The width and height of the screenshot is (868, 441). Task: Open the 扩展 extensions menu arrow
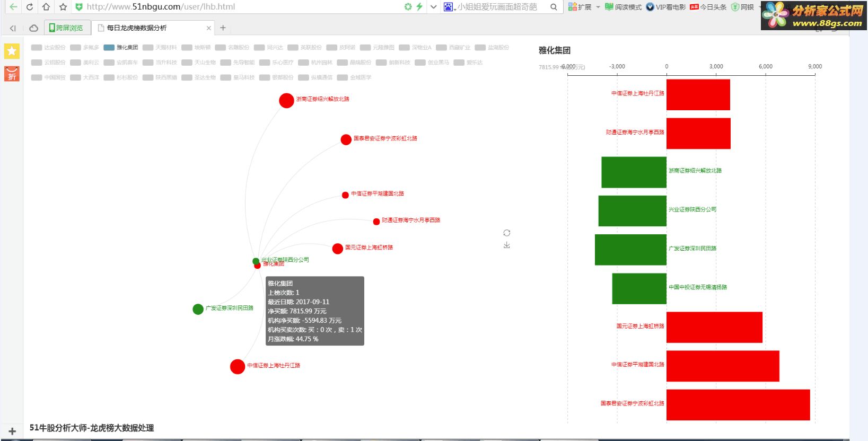tap(598, 7)
